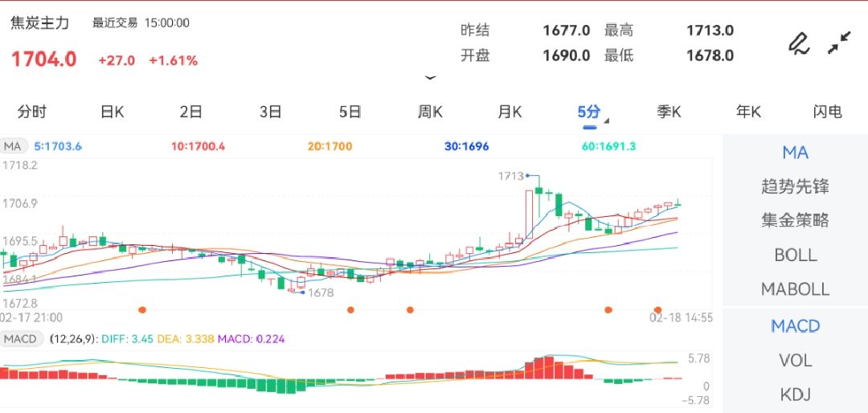Expand quote details chevron below header
This screenshot has height=413, width=868.
tap(430, 78)
